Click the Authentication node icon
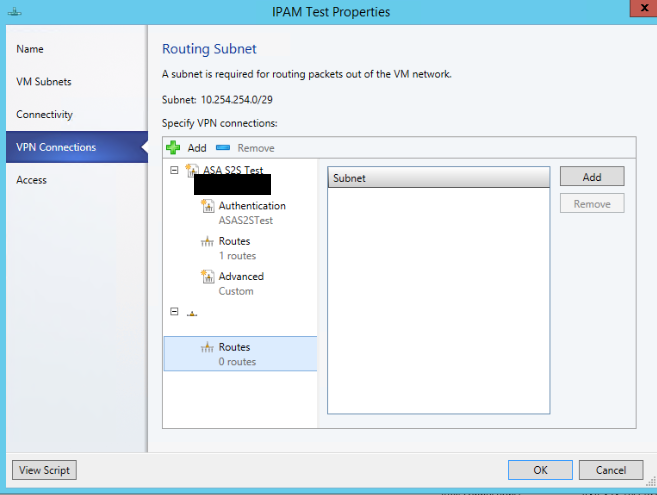 [208, 206]
